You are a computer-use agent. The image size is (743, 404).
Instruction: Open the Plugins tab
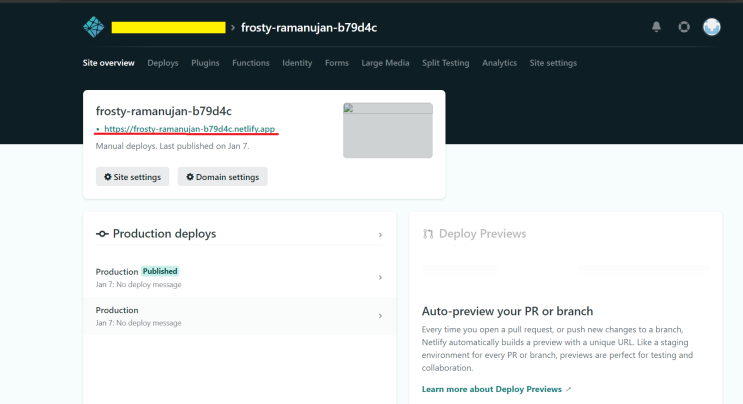coord(205,63)
